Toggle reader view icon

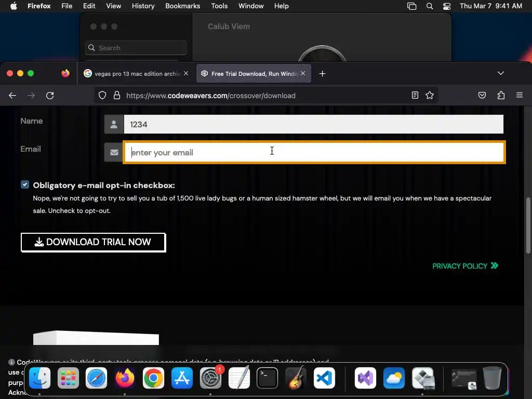coord(415,96)
